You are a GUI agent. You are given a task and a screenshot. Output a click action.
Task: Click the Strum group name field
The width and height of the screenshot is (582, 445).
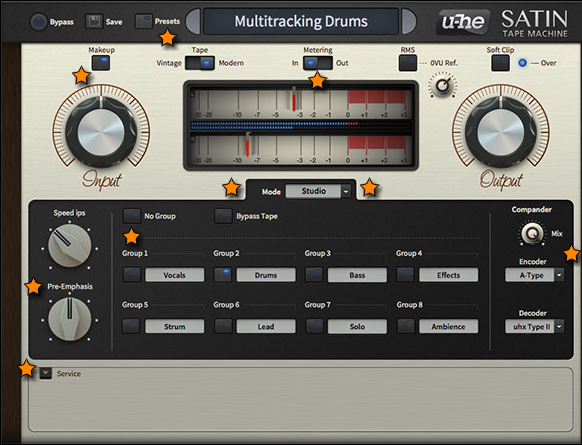174,326
